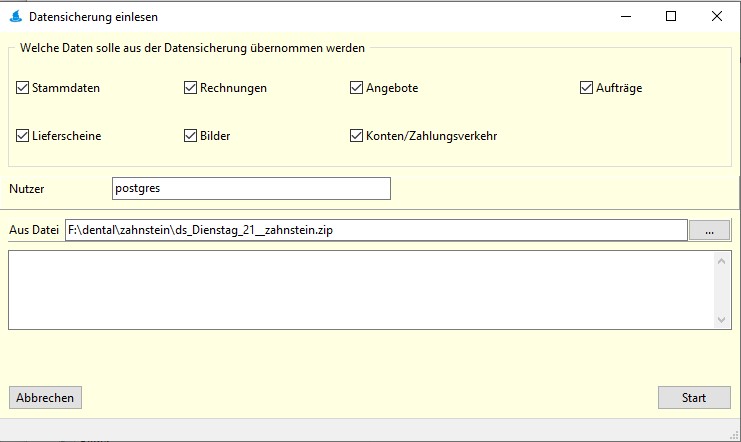Image resolution: width=741 pixels, height=442 pixels.
Task: Toggle Konten/Zahlungsverkehr checkbox
Action: point(356,136)
